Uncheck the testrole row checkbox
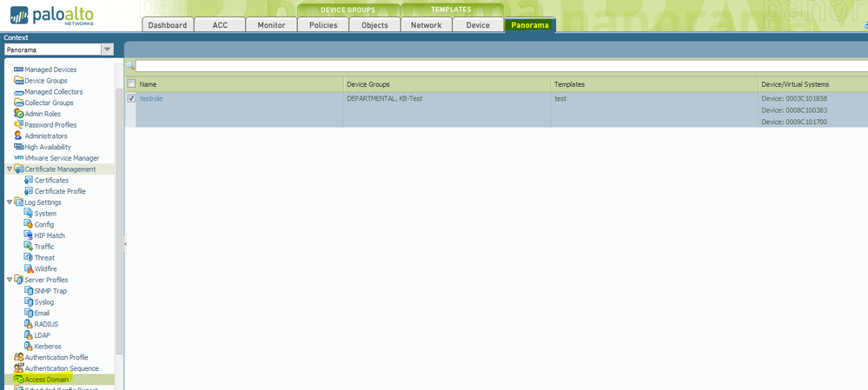868x390 pixels. [x=131, y=98]
